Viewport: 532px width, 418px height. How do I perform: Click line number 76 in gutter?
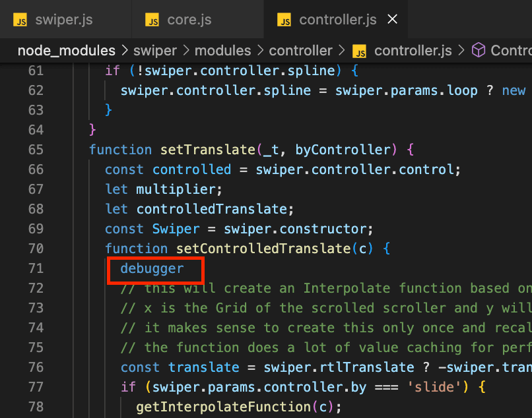[x=36, y=367]
